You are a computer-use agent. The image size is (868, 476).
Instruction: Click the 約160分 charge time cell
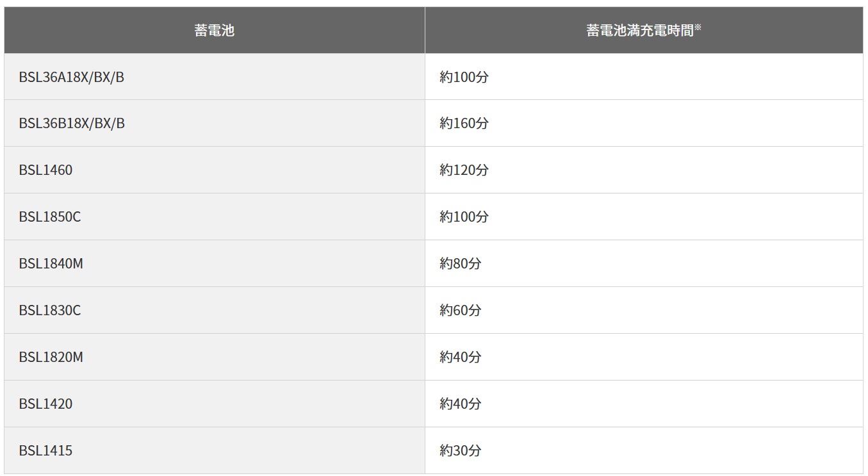(464, 123)
